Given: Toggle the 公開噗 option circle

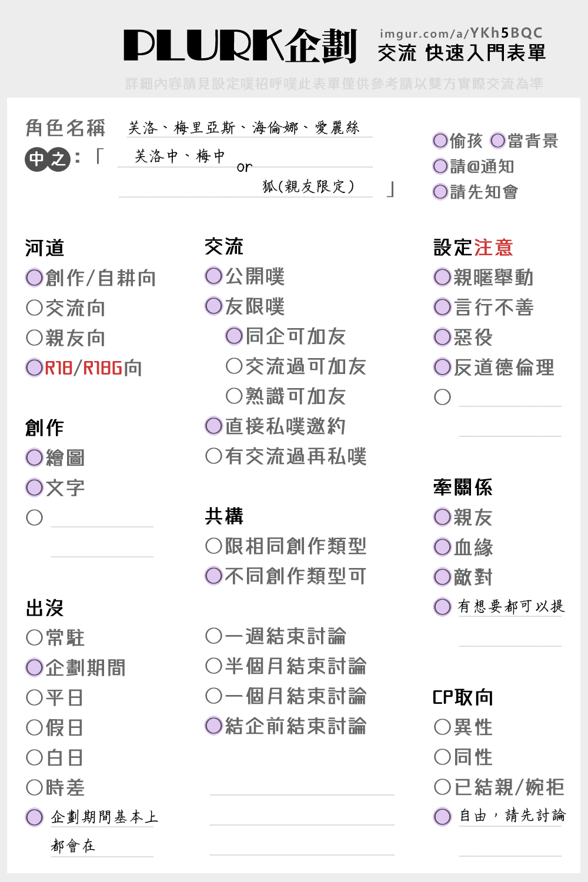Looking at the screenshot, I should point(214,276).
